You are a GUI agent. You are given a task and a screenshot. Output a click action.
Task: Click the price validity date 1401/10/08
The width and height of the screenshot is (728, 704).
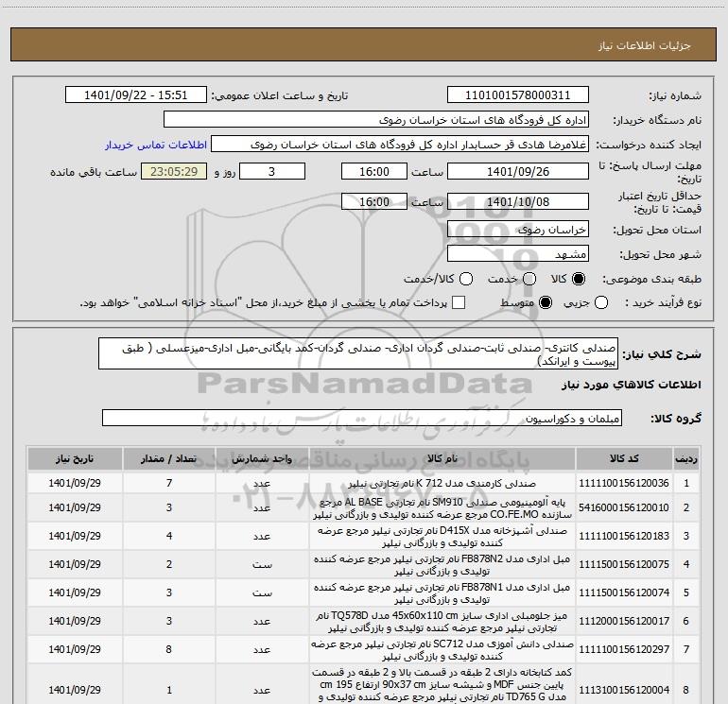(x=518, y=202)
